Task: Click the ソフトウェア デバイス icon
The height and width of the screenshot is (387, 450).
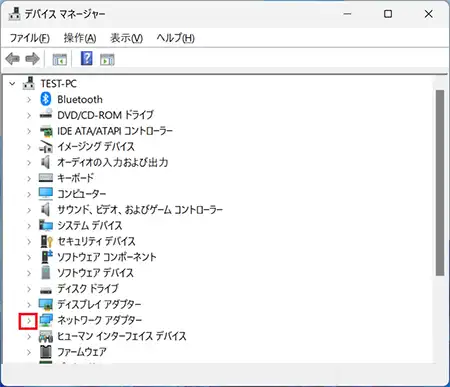Action: [x=46, y=272]
